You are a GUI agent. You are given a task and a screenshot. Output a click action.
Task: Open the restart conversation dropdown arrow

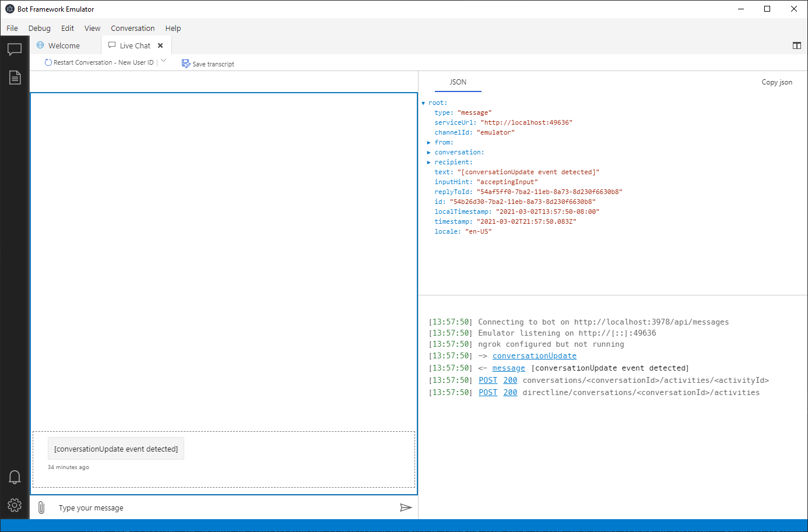(164, 61)
